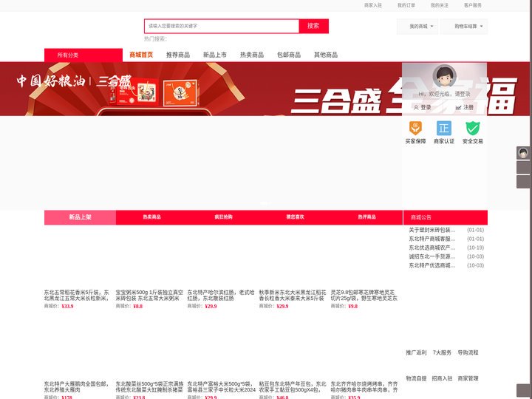
Task: Open the 商家管理 link
Action: tap(468, 378)
